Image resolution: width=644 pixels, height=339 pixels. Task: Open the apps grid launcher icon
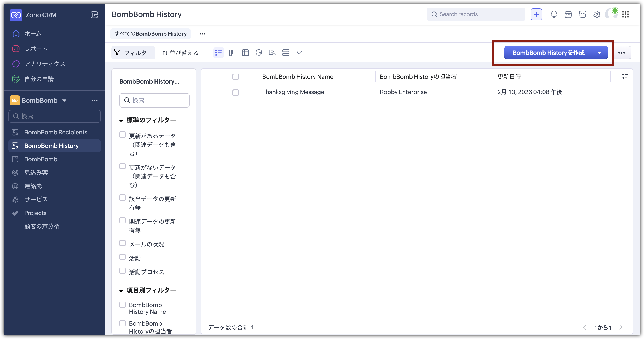[x=625, y=14]
